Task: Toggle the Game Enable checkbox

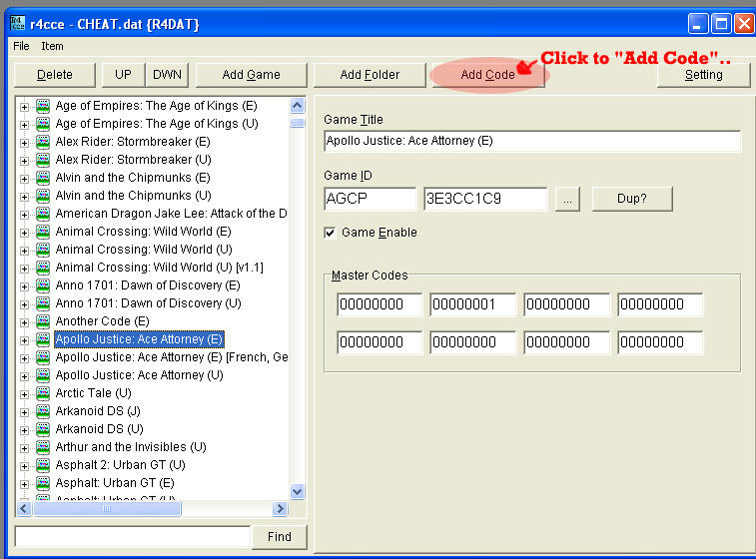Action: tap(330, 234)
